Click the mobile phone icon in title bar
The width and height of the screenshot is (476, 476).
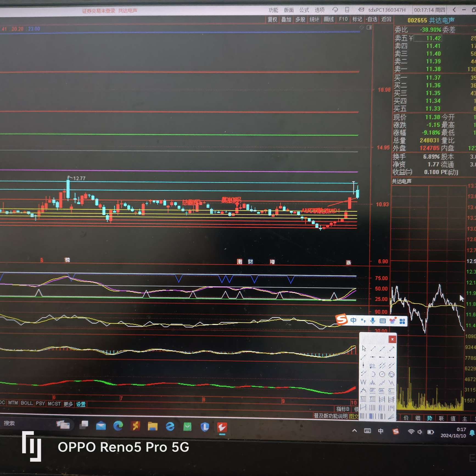[x=347, y=10]
